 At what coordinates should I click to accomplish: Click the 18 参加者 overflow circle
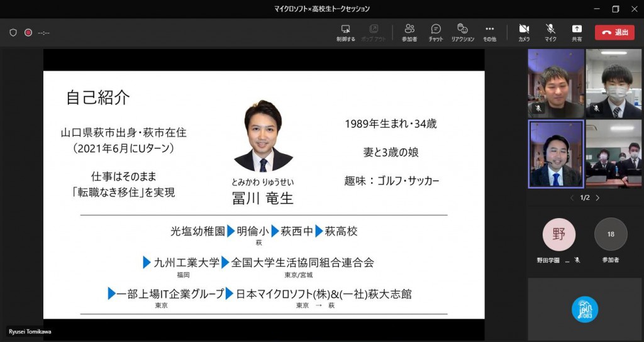(x=610, y=234)
